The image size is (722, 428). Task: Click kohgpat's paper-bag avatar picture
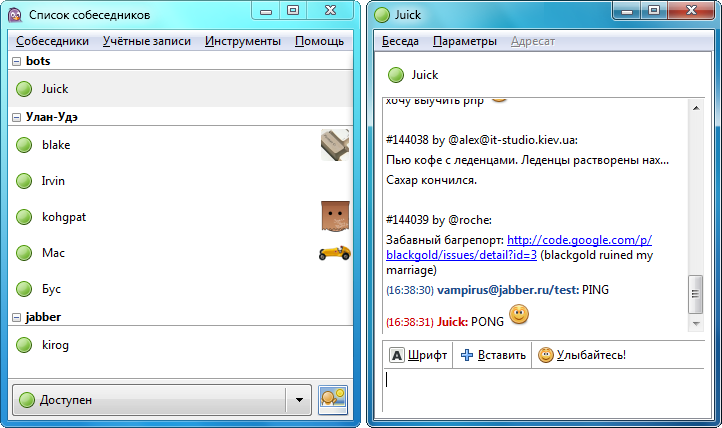[335, 216]
